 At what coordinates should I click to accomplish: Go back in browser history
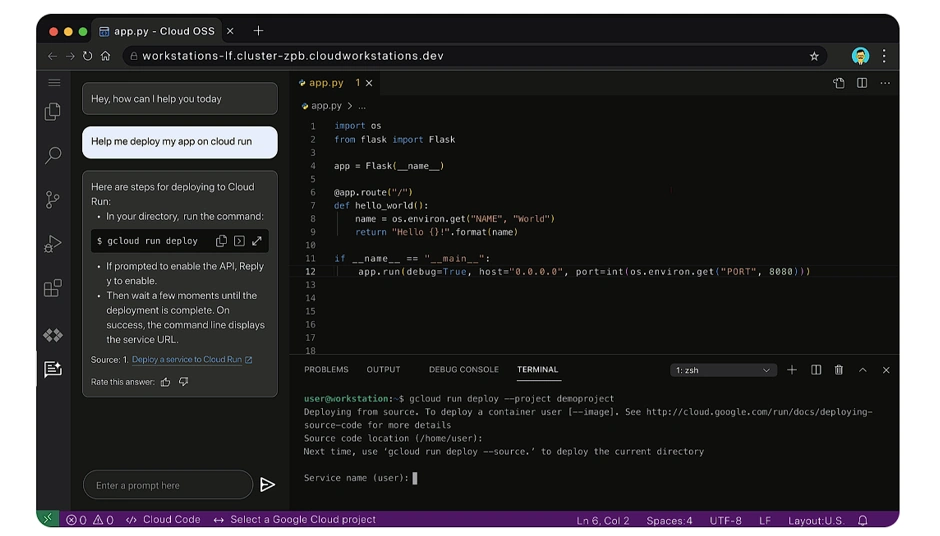tap(52, 56)
